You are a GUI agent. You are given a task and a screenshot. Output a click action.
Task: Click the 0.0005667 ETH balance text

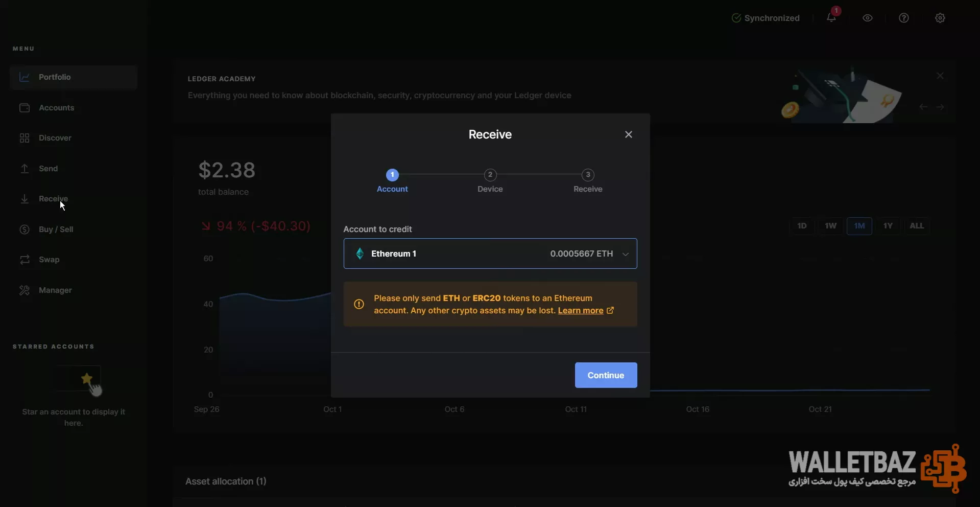pos(582,253)
